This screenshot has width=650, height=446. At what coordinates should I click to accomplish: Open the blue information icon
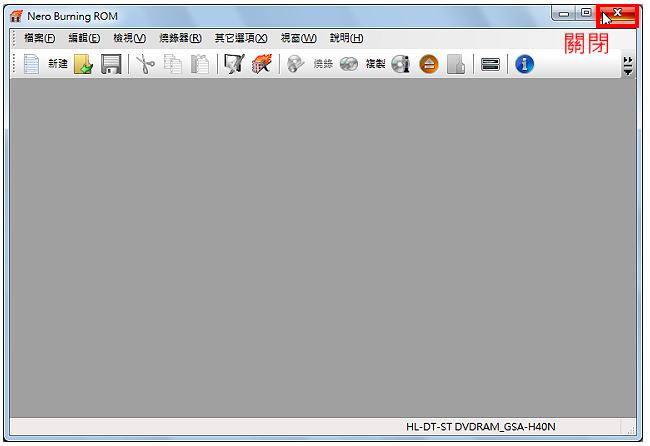click(x=524, y=64)
